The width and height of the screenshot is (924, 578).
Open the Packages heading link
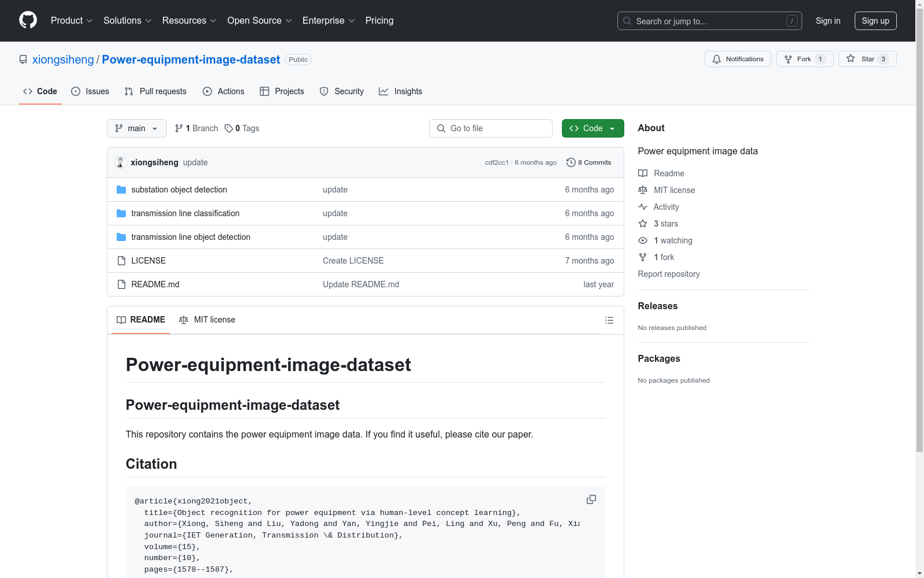[659, 359]
